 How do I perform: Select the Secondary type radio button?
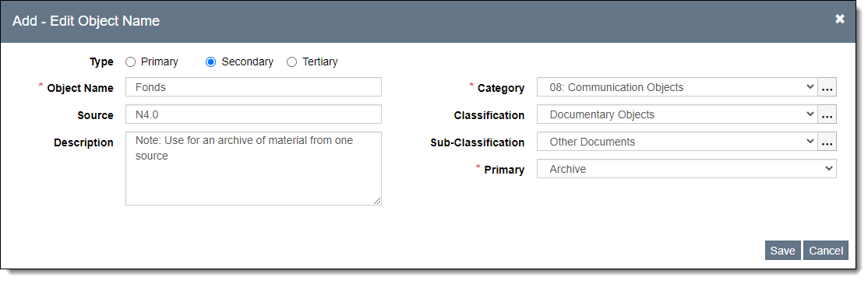(210, 62)
